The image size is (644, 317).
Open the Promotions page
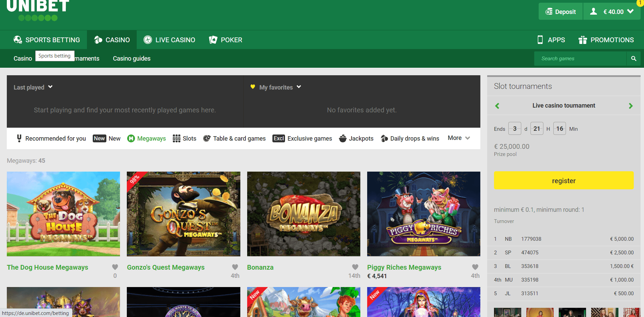click(606, 40)
